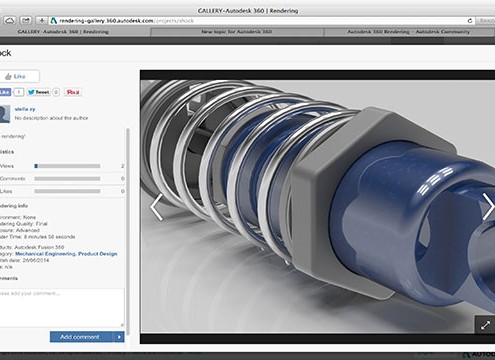Screen dimensions: 495x360
Task: Click the plus add-bookmark button in toolbar
Action: click(42, 21)
